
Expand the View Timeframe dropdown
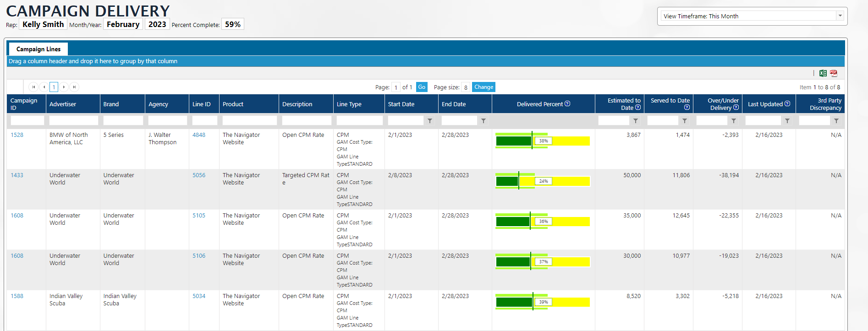click(840, 16)
